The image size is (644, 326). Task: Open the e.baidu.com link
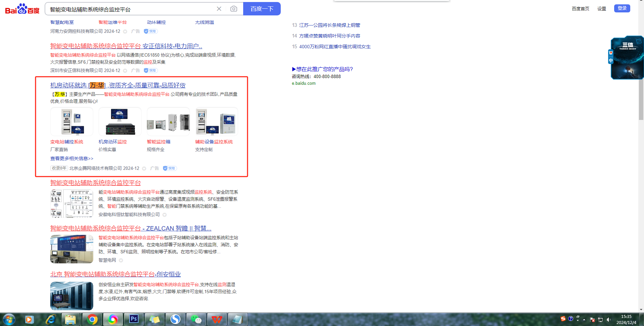click(304, 83)
